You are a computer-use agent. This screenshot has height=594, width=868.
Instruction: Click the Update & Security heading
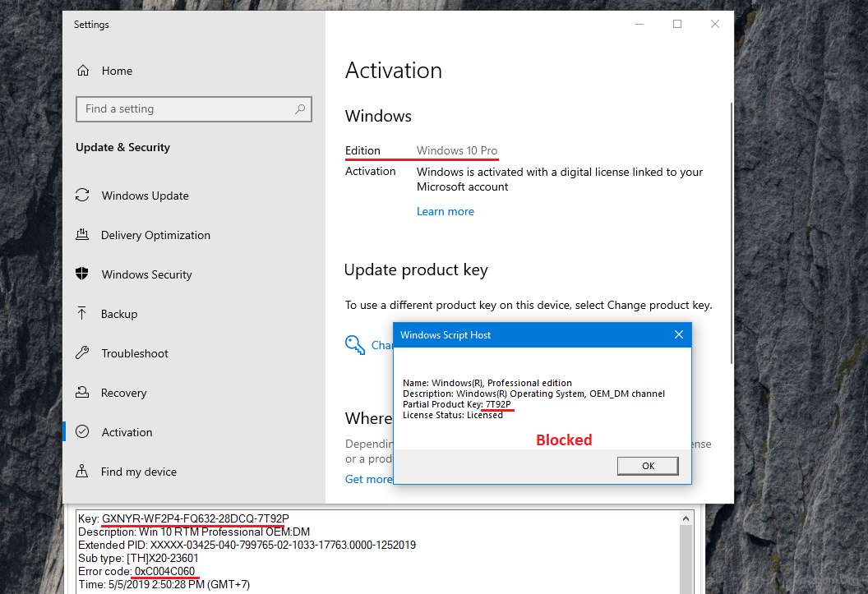coord(123,147)
